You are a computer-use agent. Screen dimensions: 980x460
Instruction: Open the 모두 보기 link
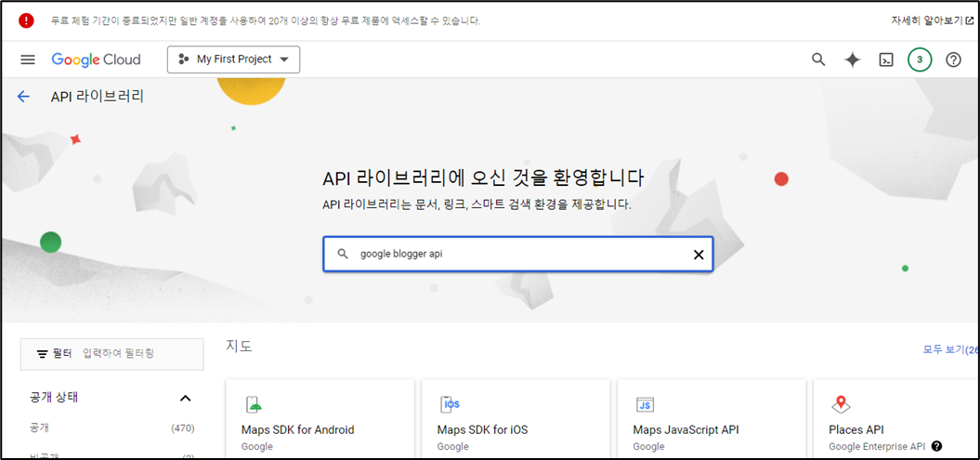coord(950,349)
